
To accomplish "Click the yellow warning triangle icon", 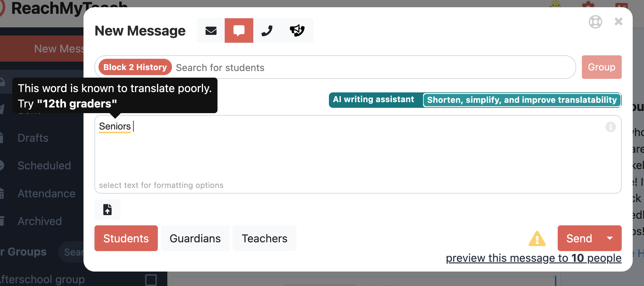I will (537, 239).
